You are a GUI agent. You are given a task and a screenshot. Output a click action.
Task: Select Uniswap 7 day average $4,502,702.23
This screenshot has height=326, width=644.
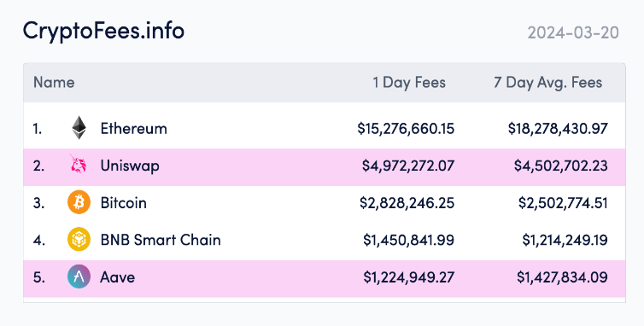pos(560,166)
